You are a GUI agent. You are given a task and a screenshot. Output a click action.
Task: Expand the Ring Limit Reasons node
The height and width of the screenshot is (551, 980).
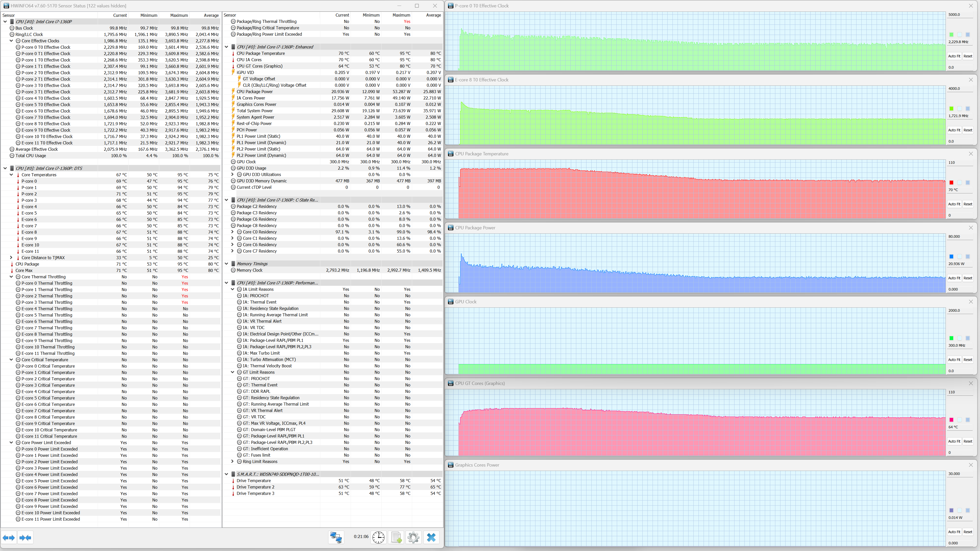[x=232, y=461]
